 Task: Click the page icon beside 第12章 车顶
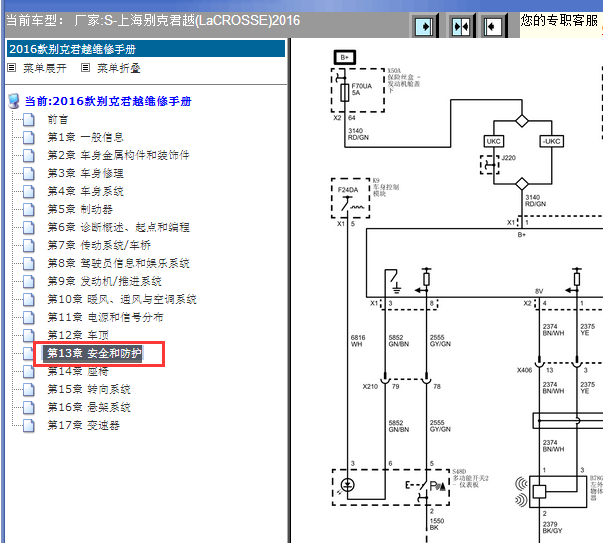tap(28, 335)
